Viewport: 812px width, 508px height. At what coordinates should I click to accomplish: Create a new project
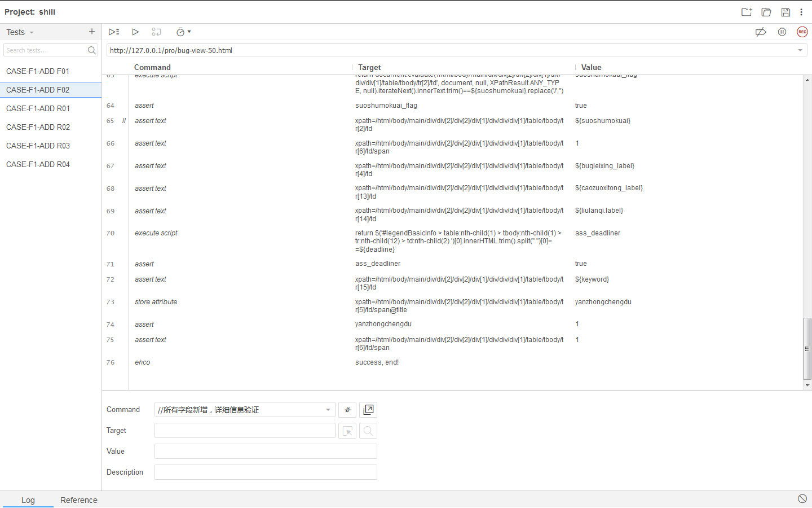coord(747,12)
